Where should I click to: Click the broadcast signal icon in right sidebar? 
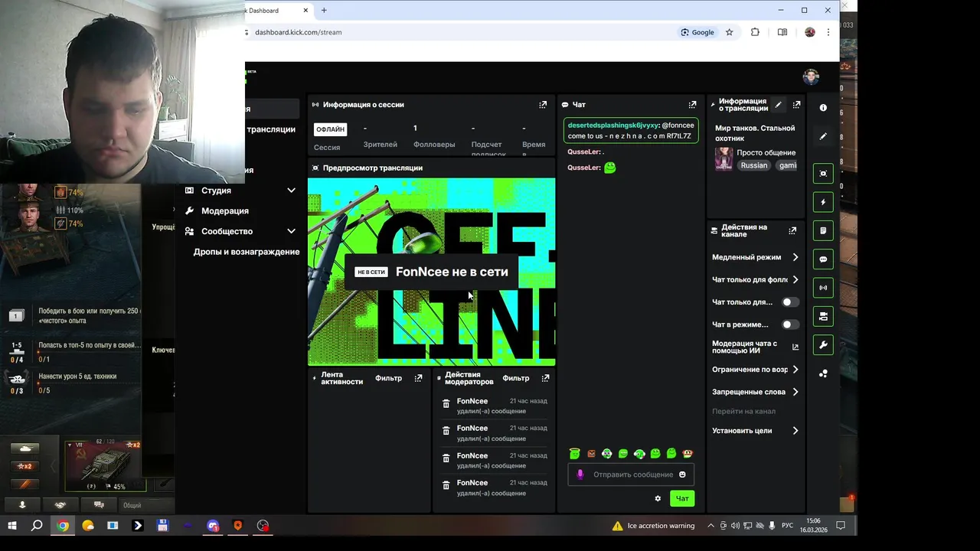pyautogui.click(x=823, y=288)
